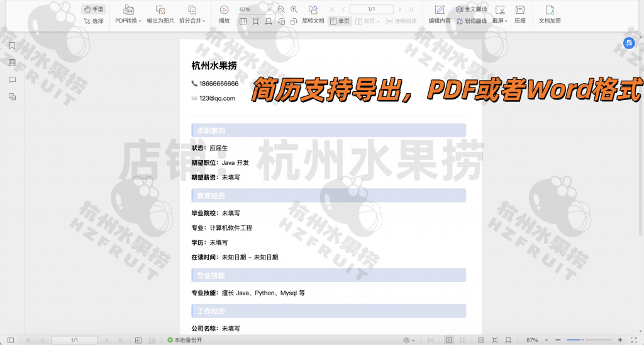Click the forward-to-next-view icon in status bar
Screen dimensions: 644x345
152,340
